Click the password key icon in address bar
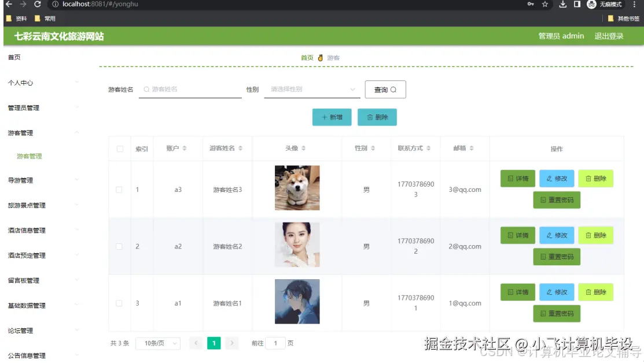644x363 pixels. [531, 4]
